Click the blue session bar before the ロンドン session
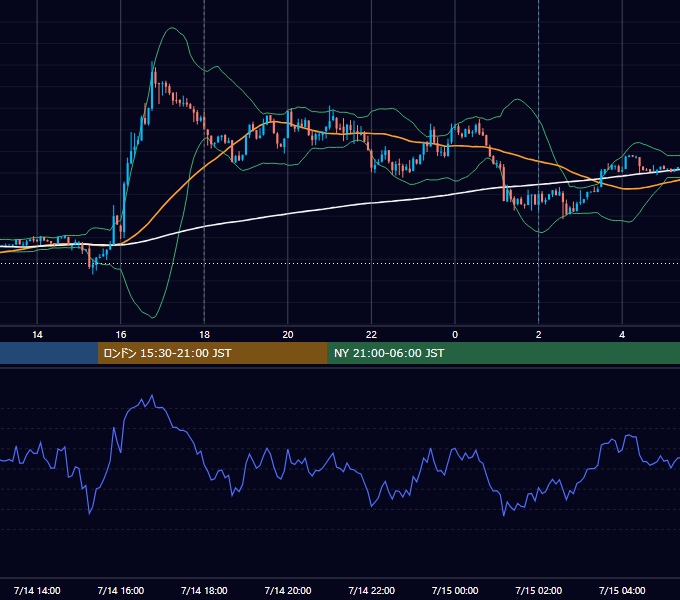The width and height of the screenshot is (680, 600). coord(49,353)
